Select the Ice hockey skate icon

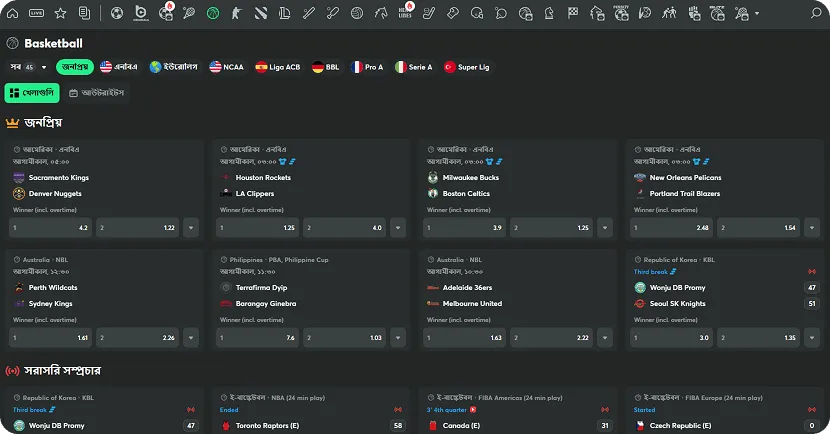429,13
